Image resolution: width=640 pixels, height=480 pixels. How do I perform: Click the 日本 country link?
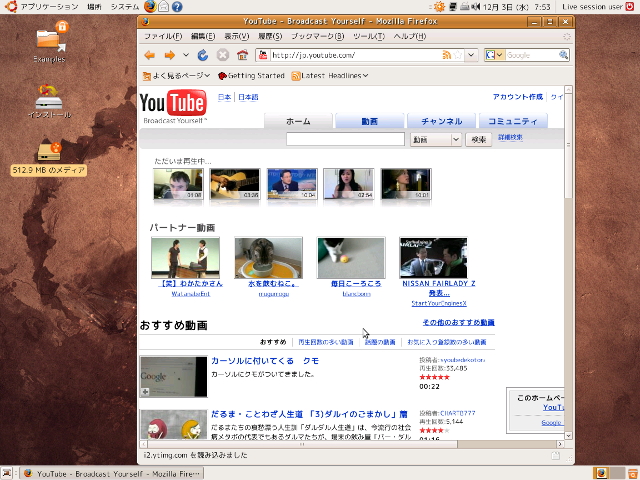pos(224,97)
